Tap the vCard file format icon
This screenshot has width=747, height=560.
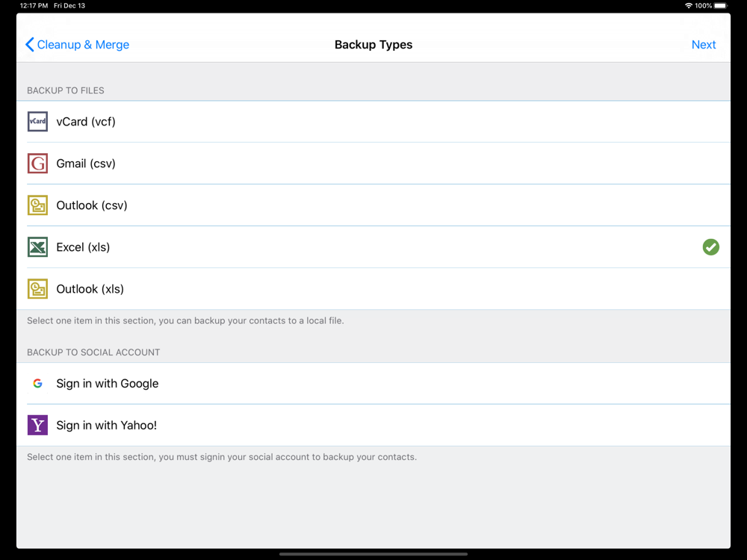click(37, 122)
